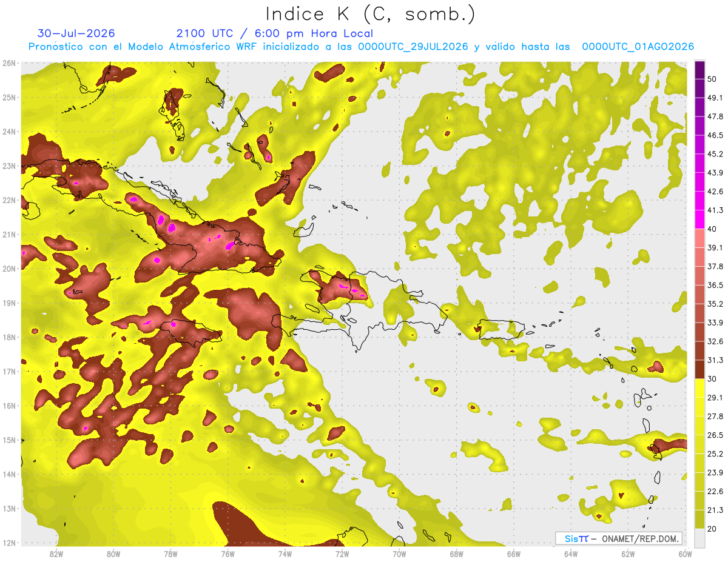Click the color bar value "20"
The image size is (728, 562).
712,529
